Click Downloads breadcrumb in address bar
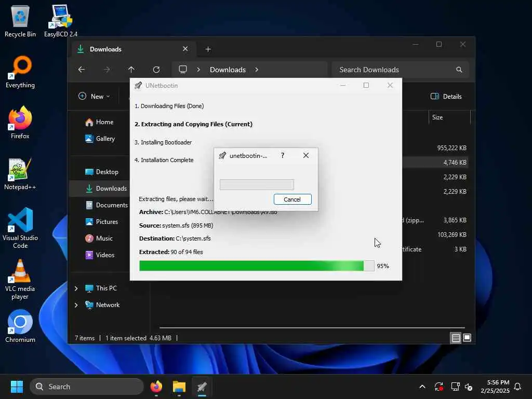Image resolution: width=532 pixels, height=399 pixels. pos(228,70)
